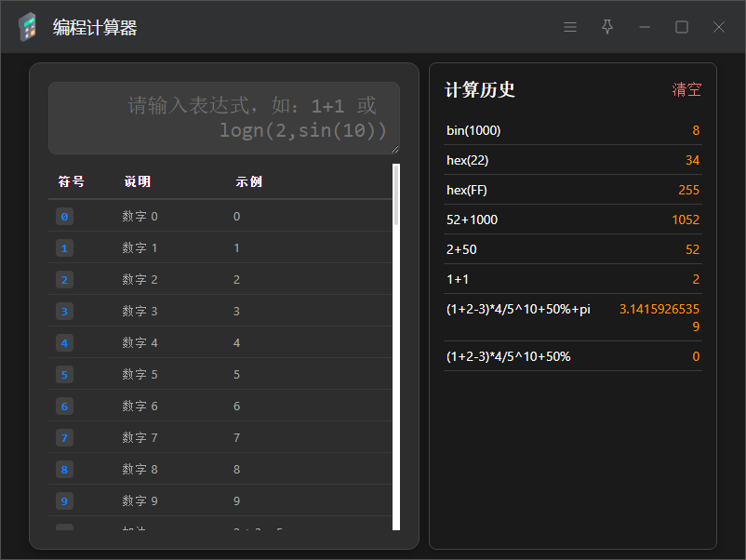Click the symbol 5 badge
This screenshot has height=560, width=746.
click(64, 375)
